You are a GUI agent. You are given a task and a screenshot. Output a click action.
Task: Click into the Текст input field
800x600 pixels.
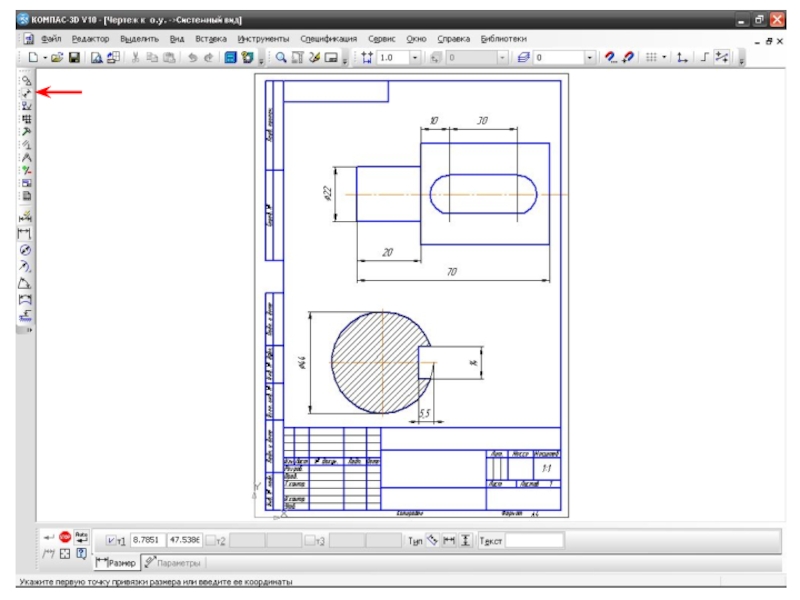[x=534, y=540]
